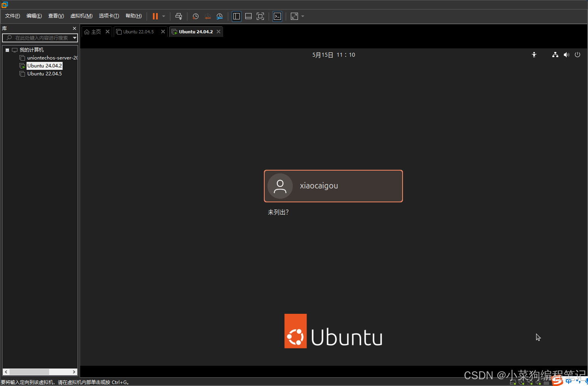Select Ubuntu 22.04.5 in library tree
The width and height of the screenshot is (588, 386).
45,74
